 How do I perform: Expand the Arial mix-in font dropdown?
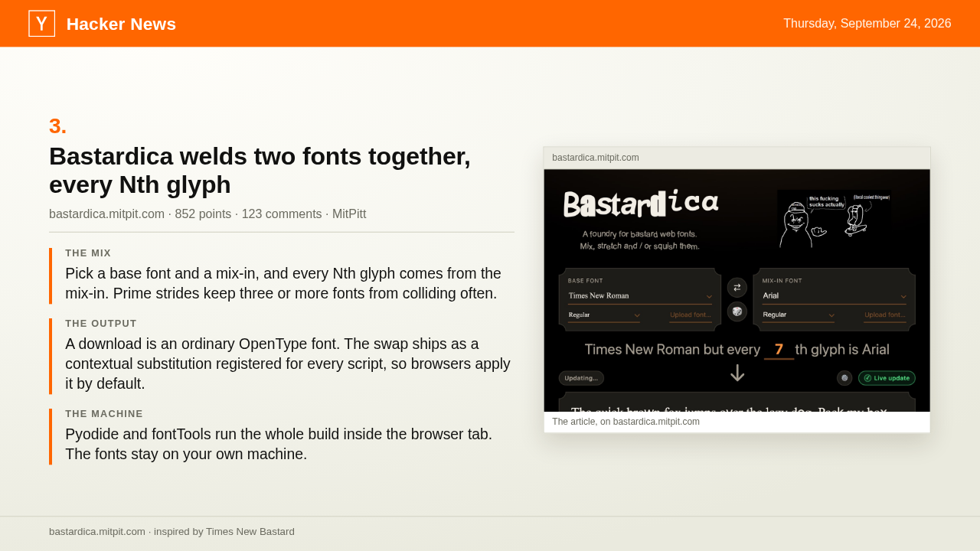click(835, 296)
